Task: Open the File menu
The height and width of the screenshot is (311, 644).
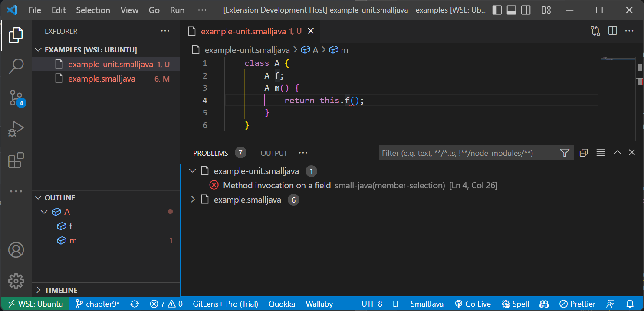Action: [35, 10]
